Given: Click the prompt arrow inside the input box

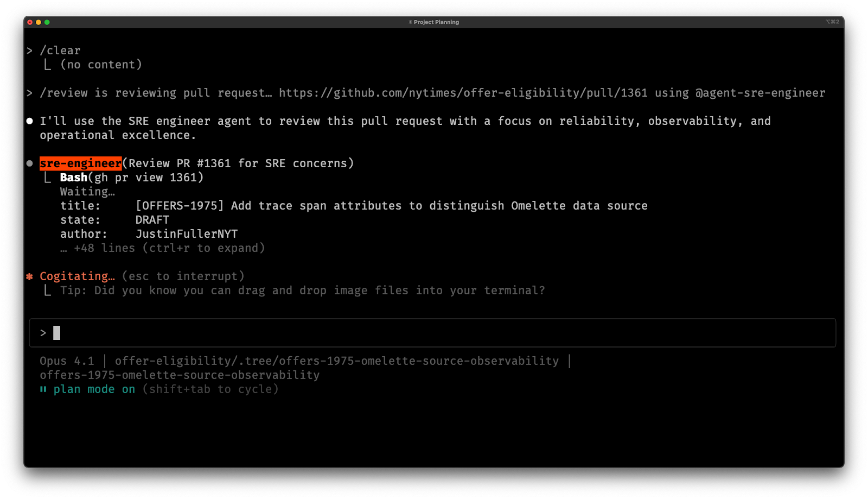Looking at the screenshot, I should click(44, 332).
